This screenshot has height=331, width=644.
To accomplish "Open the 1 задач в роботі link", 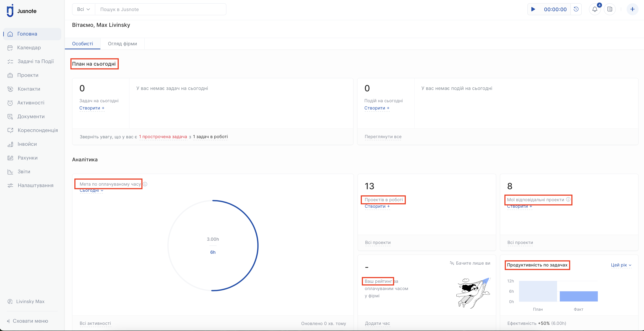I will 210,137.
